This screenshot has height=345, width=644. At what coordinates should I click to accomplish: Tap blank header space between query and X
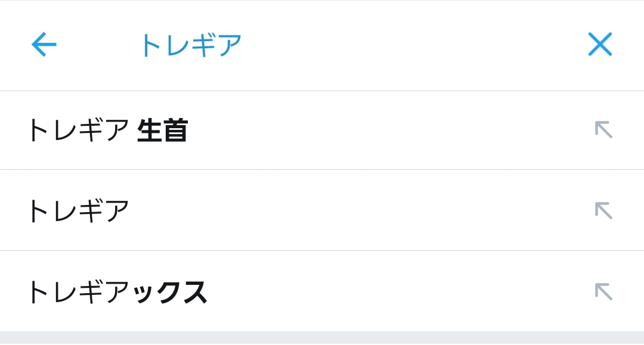[417, 45]
